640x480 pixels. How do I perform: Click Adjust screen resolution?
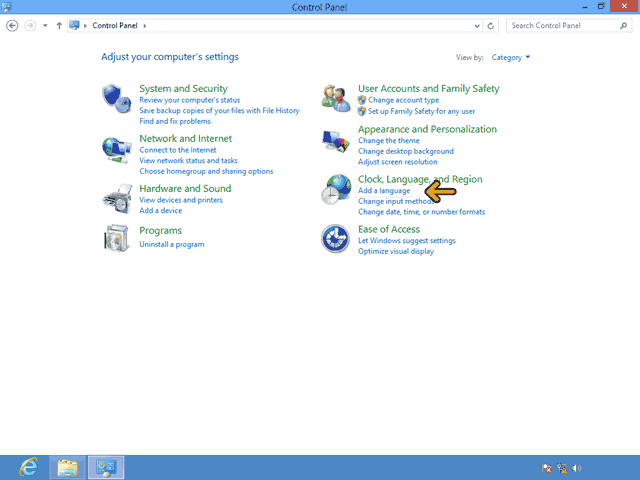pyautogui.click(x=398, y=162)
